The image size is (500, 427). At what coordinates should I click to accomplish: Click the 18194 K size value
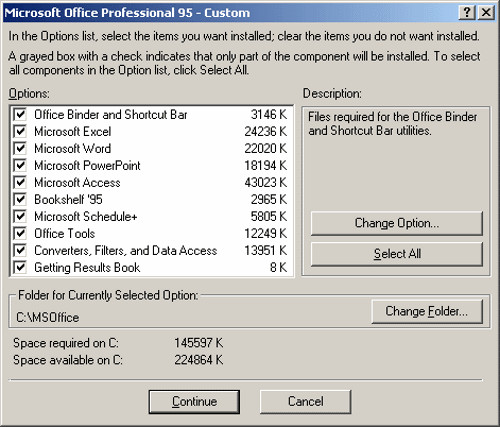(266, 166)
